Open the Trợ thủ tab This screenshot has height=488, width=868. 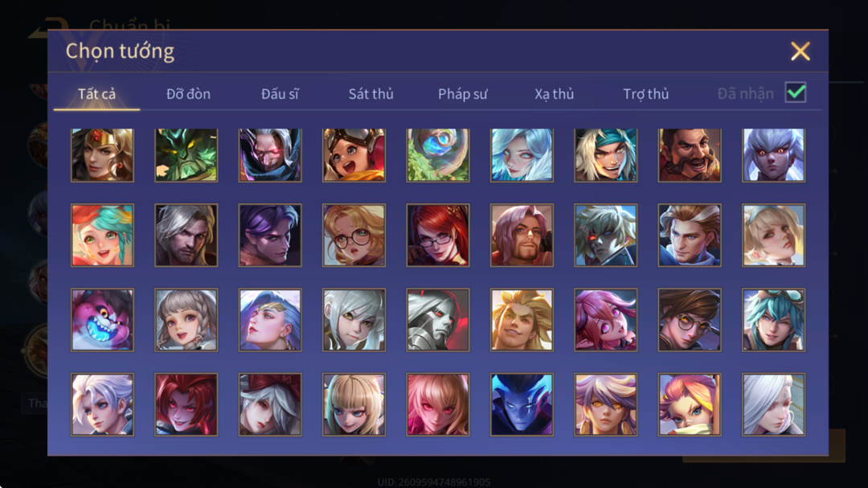pyautogui.click(x=646, y=93)
